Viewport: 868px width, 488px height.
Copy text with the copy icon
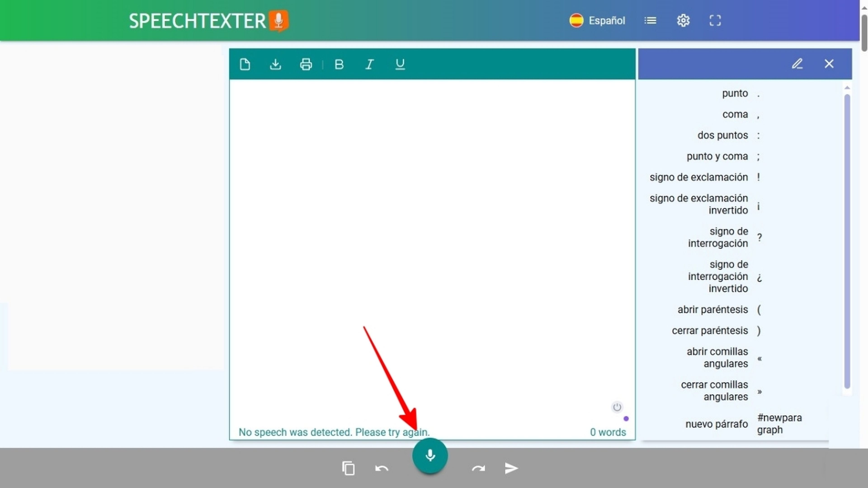coord(348,468)
